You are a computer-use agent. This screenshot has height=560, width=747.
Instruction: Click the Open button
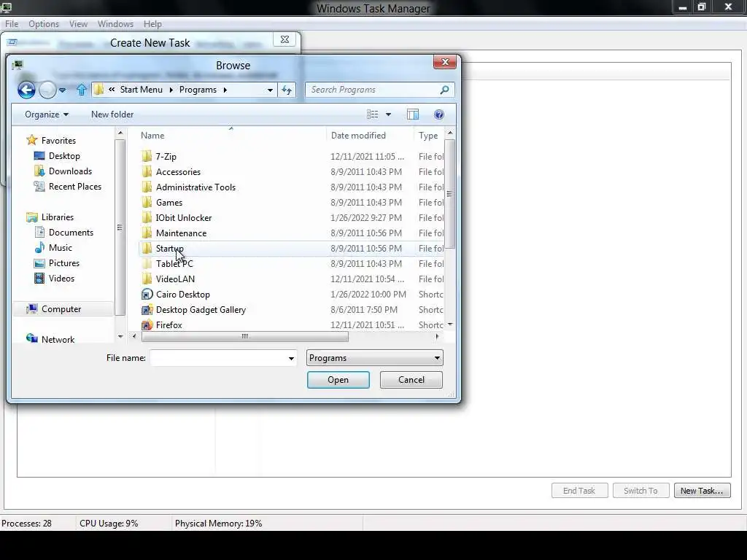tap(338, 379)
